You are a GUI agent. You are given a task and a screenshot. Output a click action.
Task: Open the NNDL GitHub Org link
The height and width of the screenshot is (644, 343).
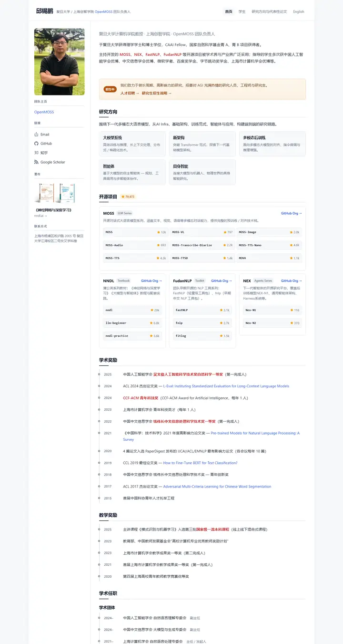click(x=151, y=280)
